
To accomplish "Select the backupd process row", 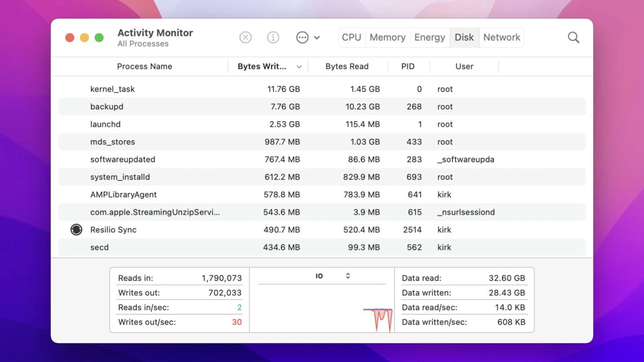I will coord(106,106).
